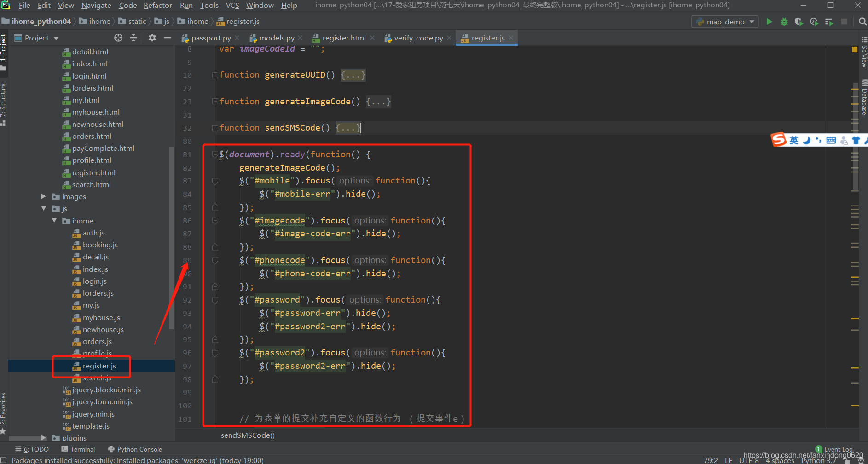Close the passport.py tab
The width and height of the screenshot is (868, 464).
click(237, 38)
